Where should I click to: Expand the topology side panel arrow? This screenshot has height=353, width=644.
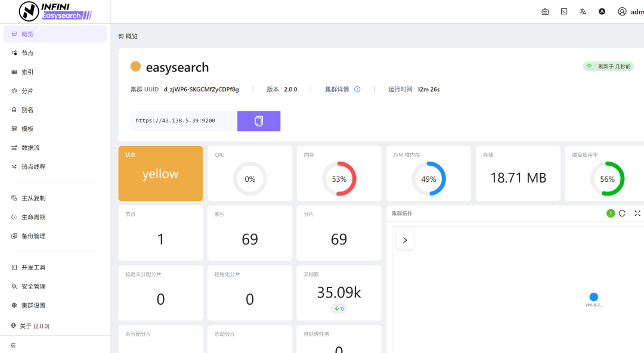(x=405, y=240)
